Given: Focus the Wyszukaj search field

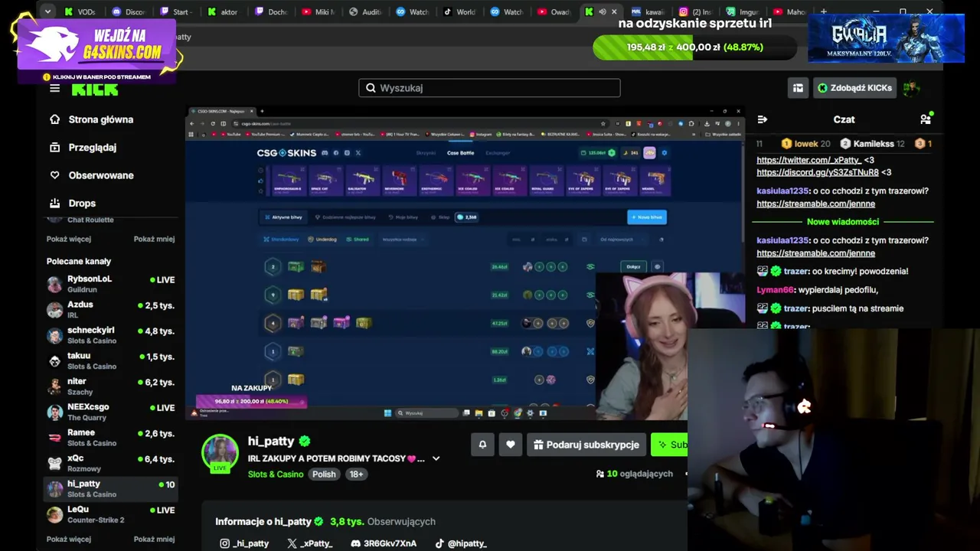Looking at the screenshot, I should [489, 88].
